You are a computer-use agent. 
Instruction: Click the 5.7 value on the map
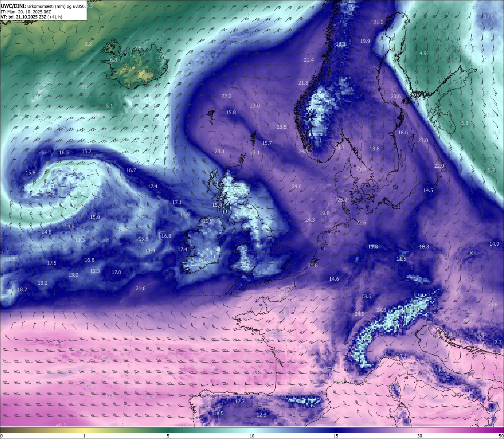click(491, 170)
